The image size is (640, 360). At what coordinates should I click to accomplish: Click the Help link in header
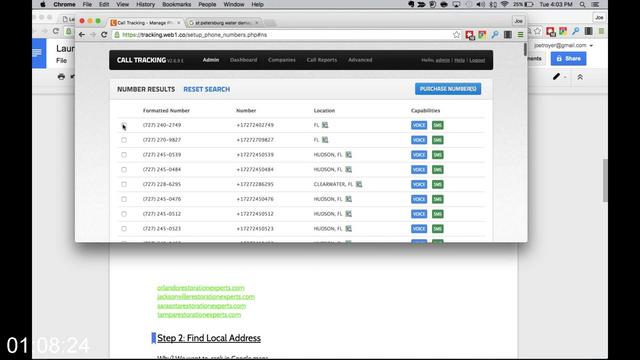(x=460, y=60)
